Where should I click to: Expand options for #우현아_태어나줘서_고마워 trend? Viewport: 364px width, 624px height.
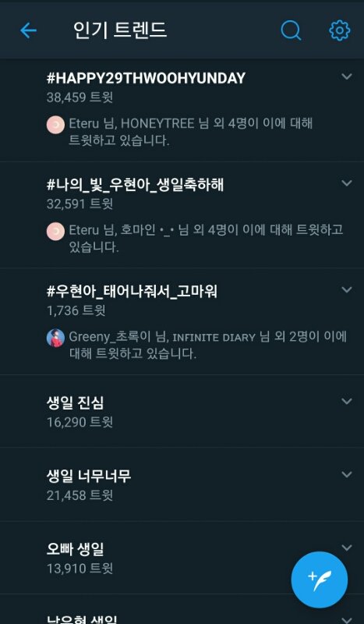pos(347,289)
